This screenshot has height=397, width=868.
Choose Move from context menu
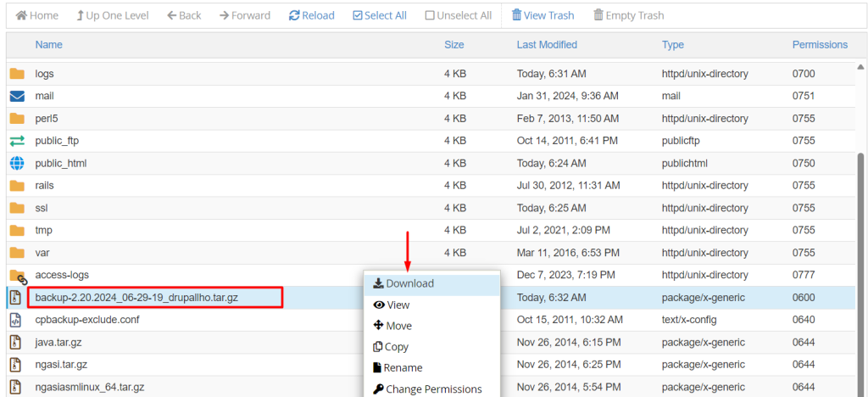point(392,326)
